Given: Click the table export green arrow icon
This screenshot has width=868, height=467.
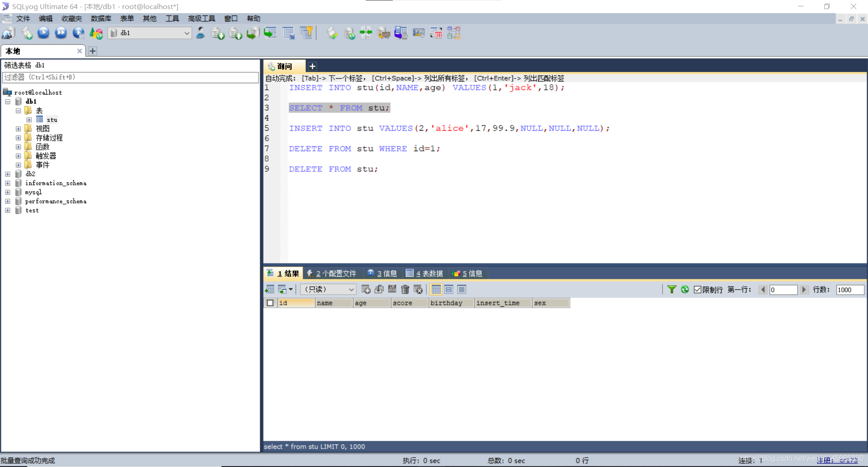Looking at the screenshot, I should tap(270, 33).
